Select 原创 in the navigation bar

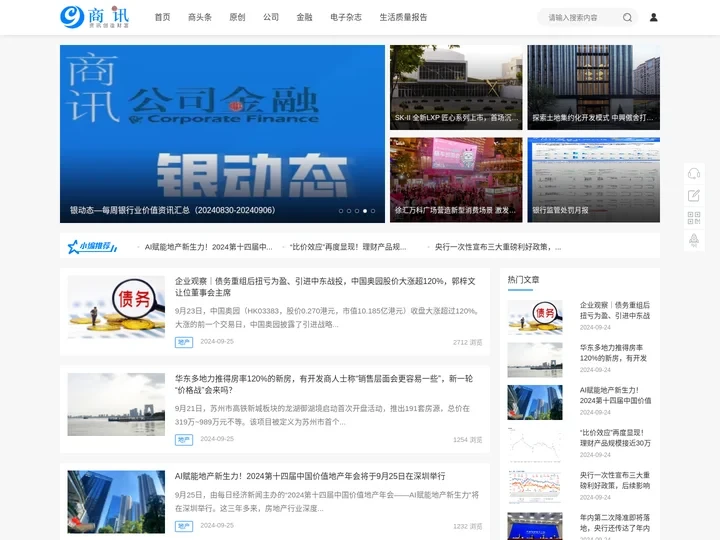point(237,17)
